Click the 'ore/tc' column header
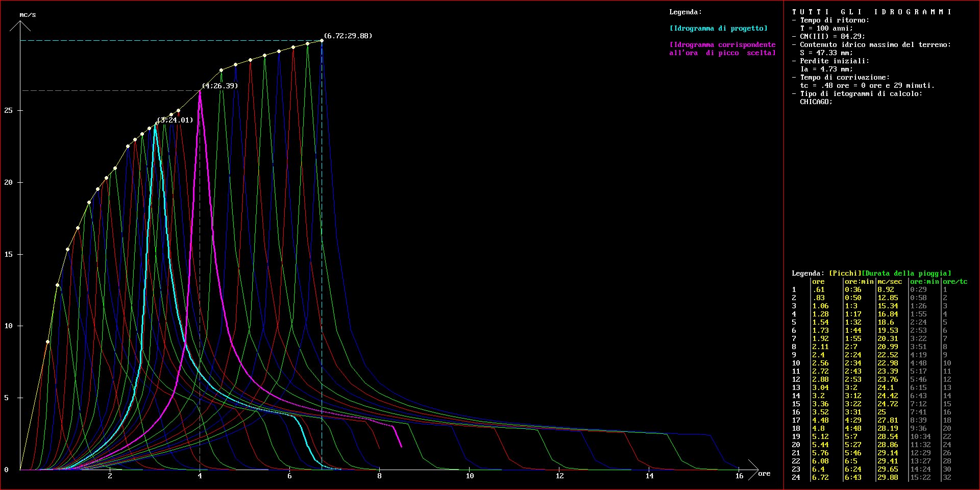980x490 pixels. 954,281
